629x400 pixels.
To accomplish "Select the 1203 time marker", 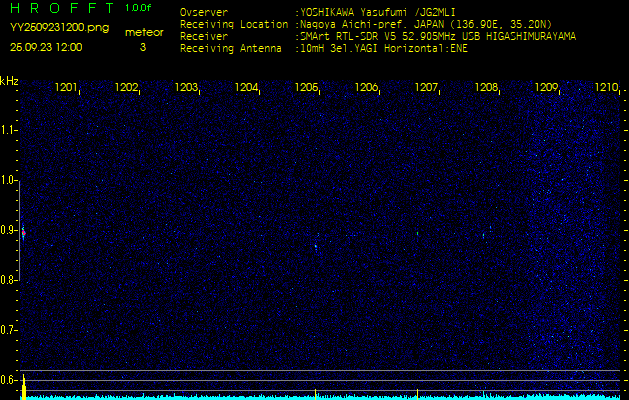I will coord(186,88).
